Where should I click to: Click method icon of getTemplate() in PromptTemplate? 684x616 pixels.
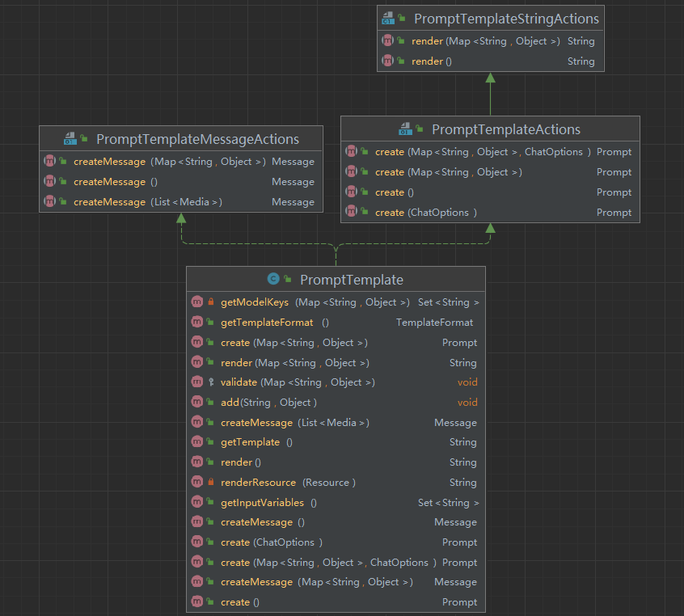[x=197, y=441]
